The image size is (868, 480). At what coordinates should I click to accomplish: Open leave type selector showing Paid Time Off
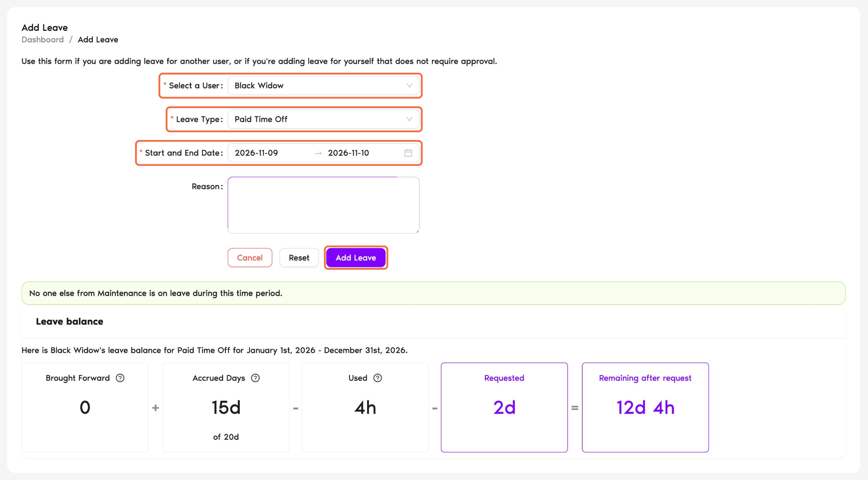[x=324, y=120]
